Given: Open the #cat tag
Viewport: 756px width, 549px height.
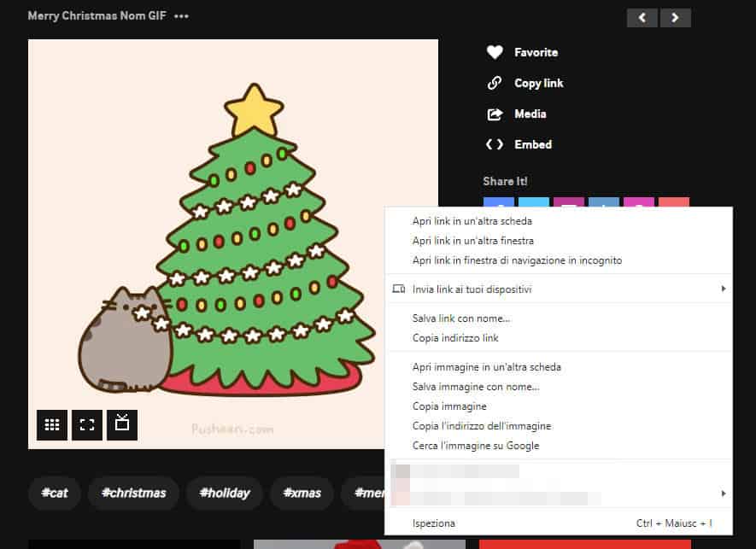Looking at the screenshot, I should click(55, 494).
